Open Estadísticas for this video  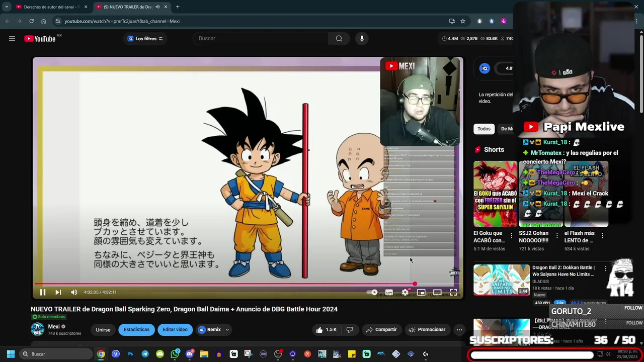[136, 330]
